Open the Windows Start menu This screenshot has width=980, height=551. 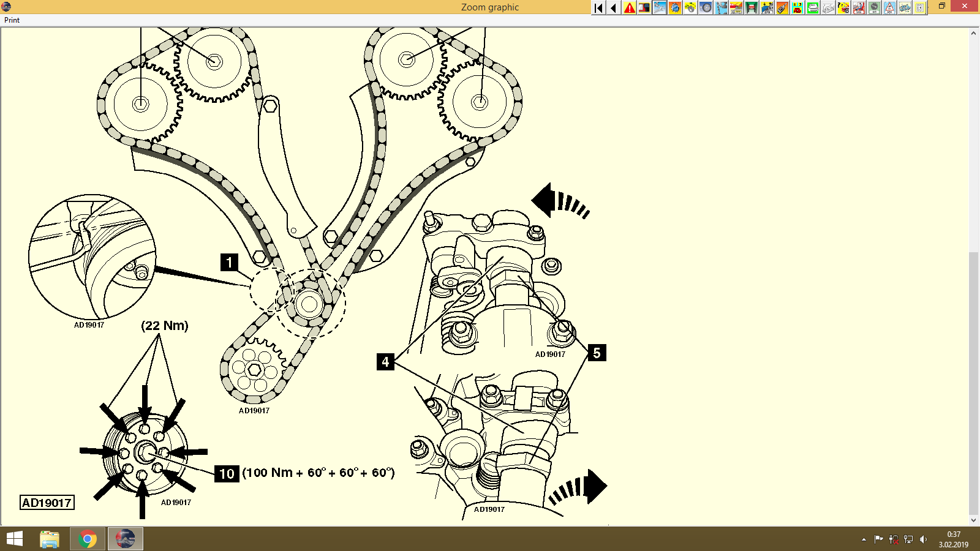[x=13, y=539]
